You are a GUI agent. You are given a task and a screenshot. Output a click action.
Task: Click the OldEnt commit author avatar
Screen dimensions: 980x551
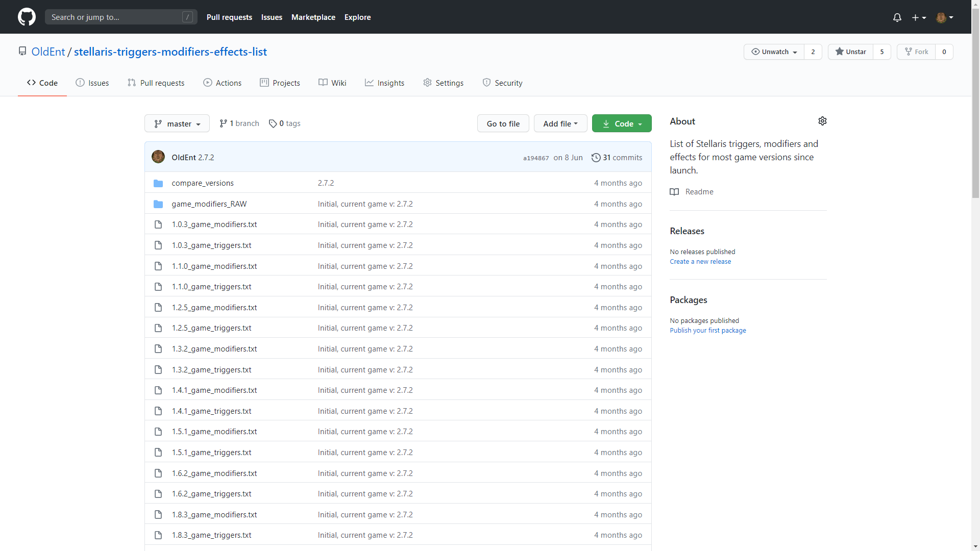[x=158, y=157]
